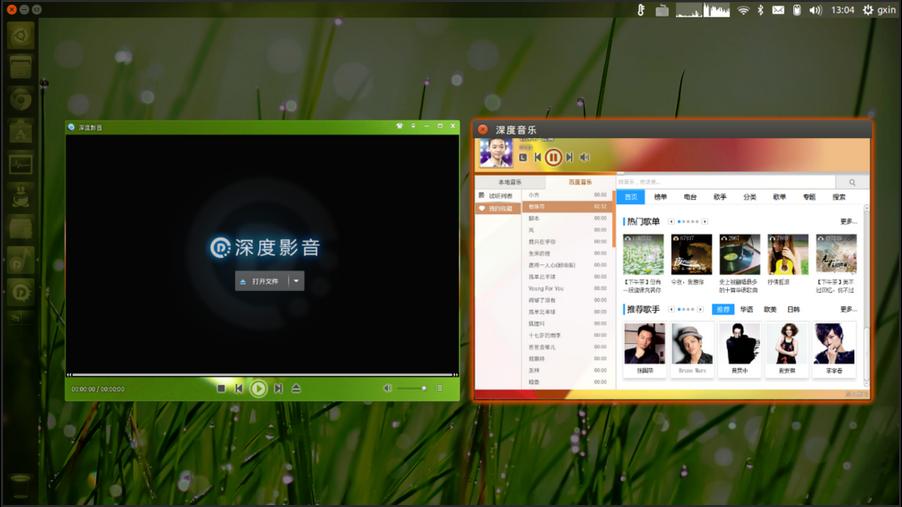
Task: Open the 试听列表 sidebar item
Action: [x=498, y=196]
